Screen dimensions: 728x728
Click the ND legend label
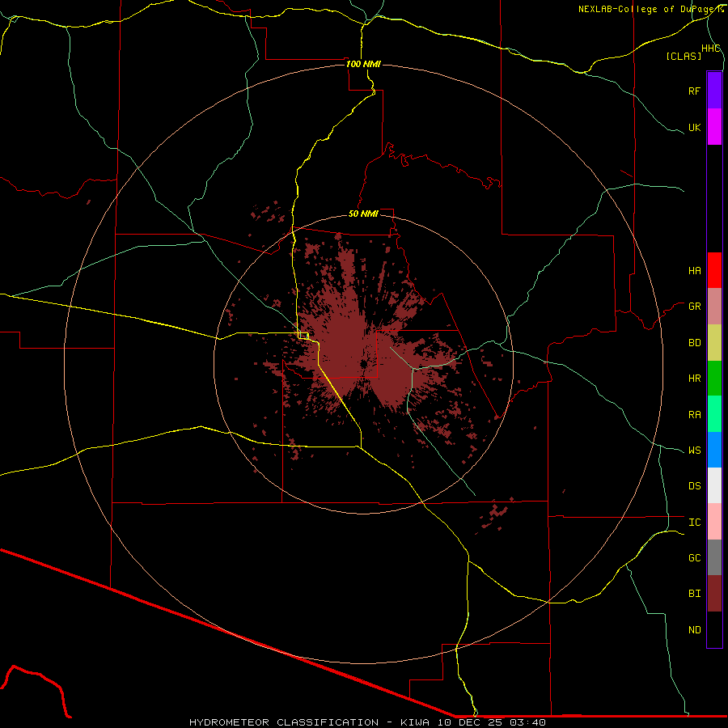point(694,630)
